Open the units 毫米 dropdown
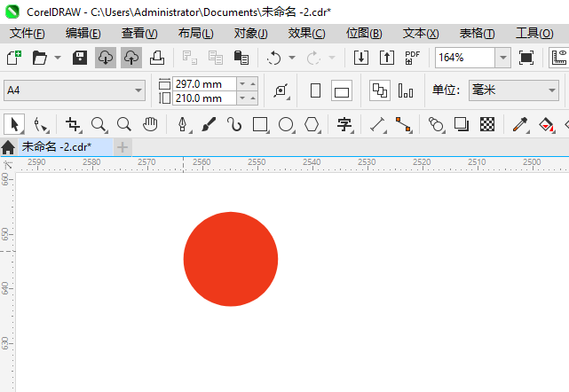This screenshot has width=569, height=392. point(513,90)
